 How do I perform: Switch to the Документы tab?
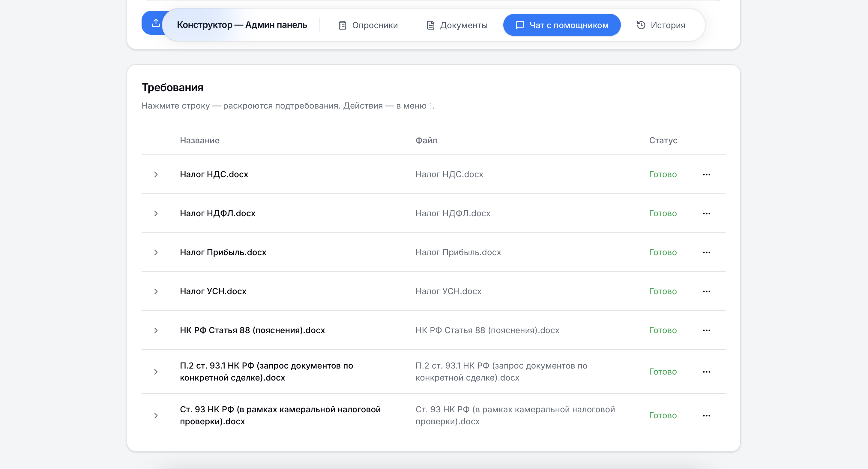pos(457,25)
